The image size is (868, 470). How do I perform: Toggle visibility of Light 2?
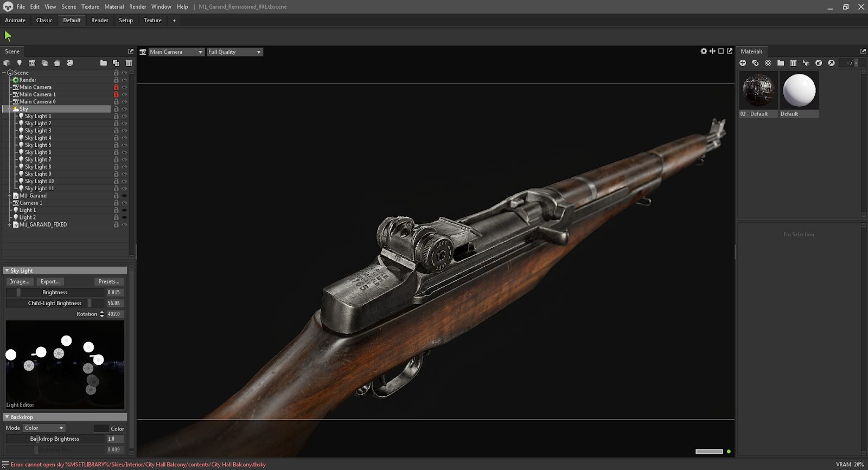point(124,217)
